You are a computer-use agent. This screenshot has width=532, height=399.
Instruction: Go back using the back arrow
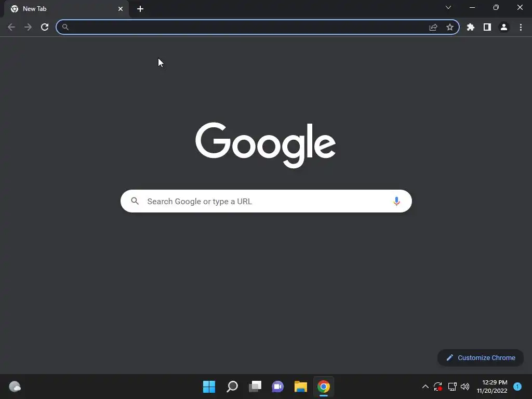[11, 27]
